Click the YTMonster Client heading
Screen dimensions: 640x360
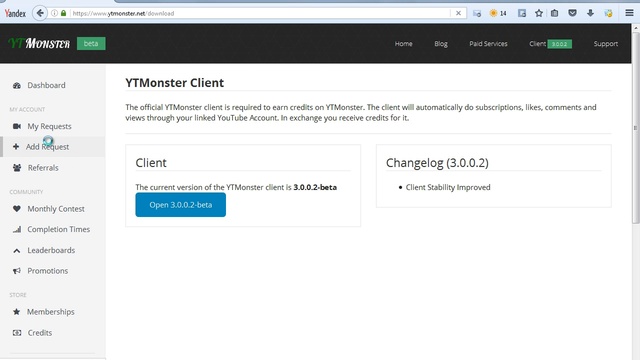[175, 83]
